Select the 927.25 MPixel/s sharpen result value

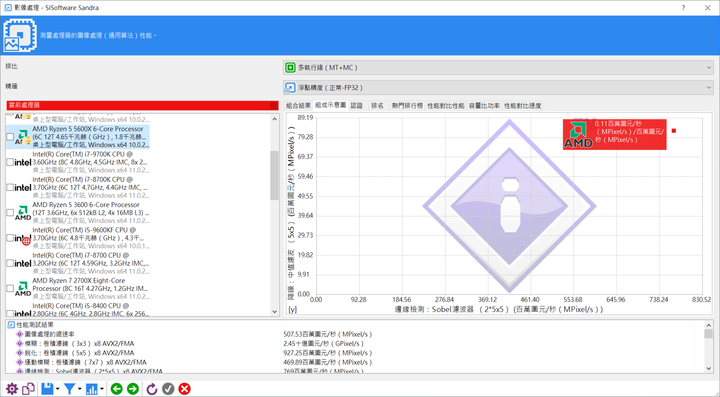coord(328,353)
